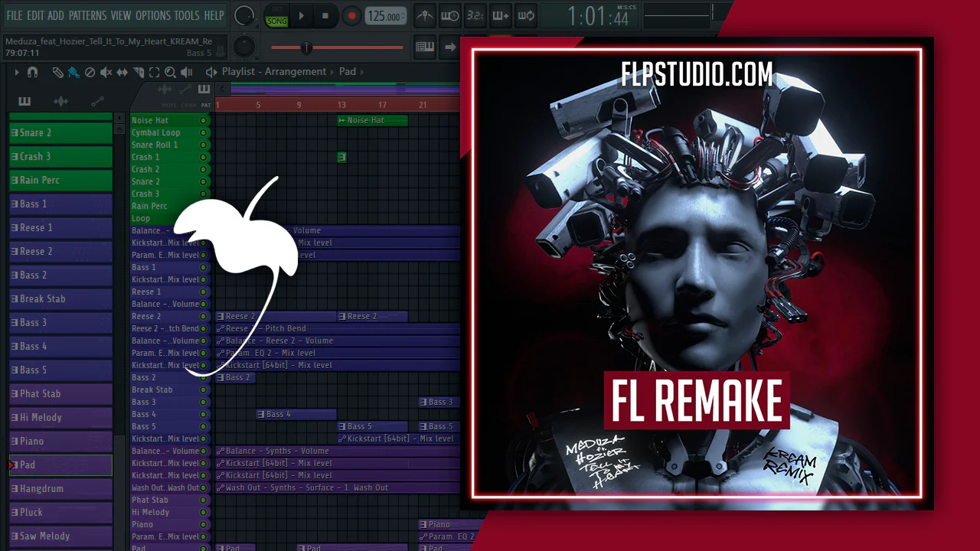This screenshot has width=980, height=551.
Task: Select the Playback scrub speaker tool
Action: pos(186,72)
